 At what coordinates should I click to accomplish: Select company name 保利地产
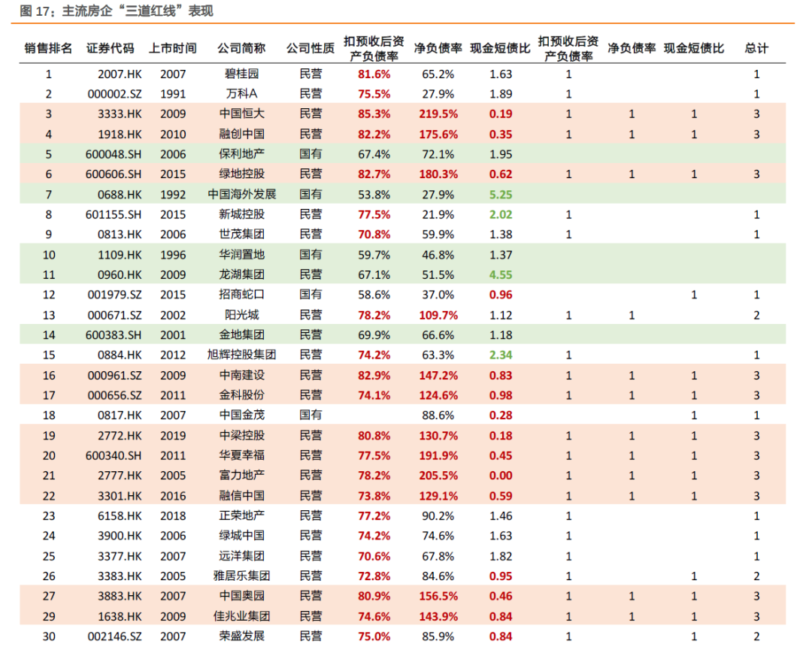click(x=242, y=154)
